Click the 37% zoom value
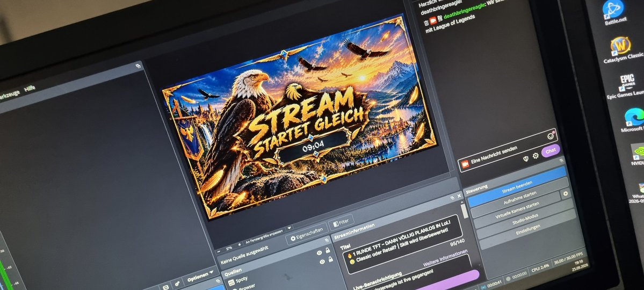The width and height of the screenshot is (644, 290). coord(229,248)
